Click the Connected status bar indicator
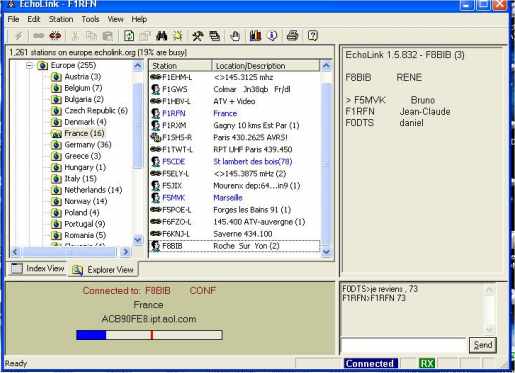The height and width of the screenshot is (373, 515). (x=370, y=364)
